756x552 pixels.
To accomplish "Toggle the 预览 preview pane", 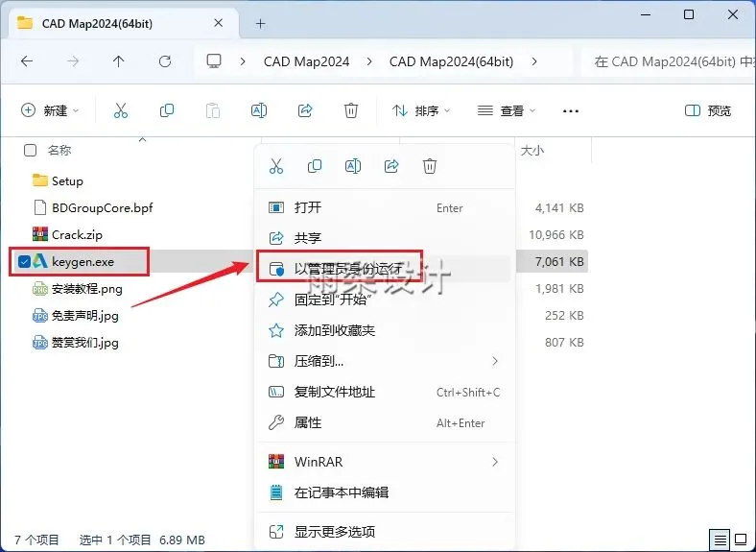I will [708, 110].
